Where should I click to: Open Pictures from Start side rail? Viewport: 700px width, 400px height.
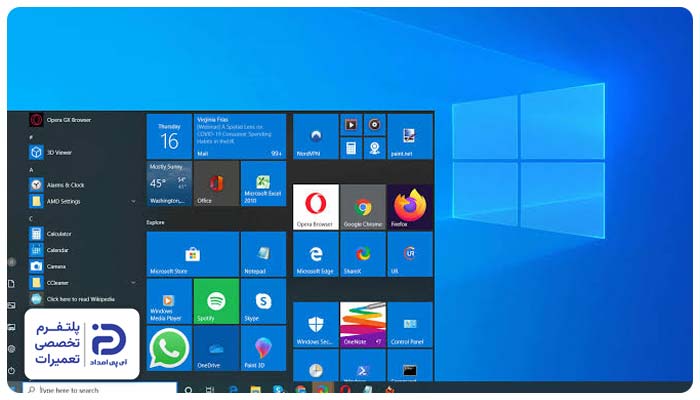pos(12,305)
